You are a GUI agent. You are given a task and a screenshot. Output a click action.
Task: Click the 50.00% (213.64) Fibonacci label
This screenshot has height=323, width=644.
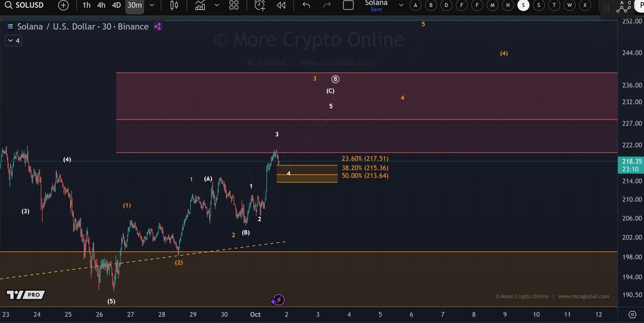pos(365,175)
